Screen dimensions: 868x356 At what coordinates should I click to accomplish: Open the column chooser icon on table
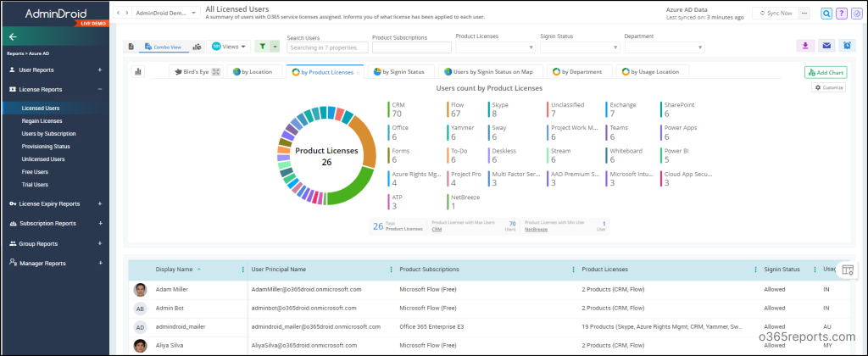tap(848, 270)
